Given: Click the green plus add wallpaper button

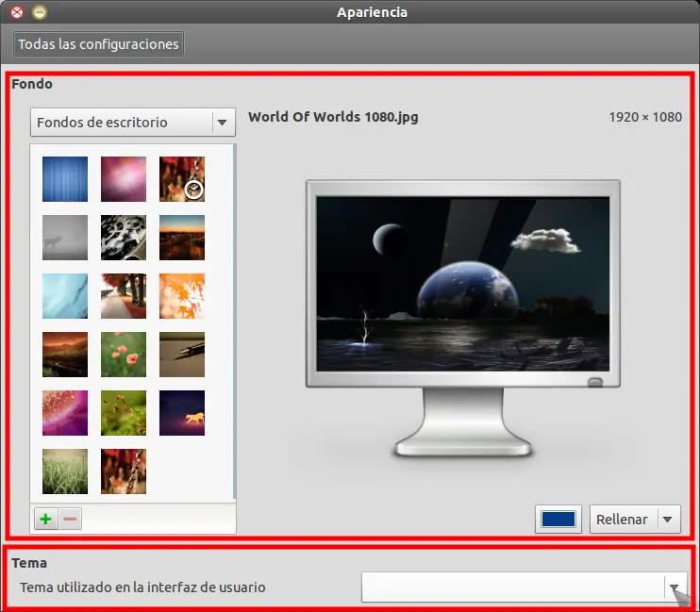Looking at the screenshot, I should 46,519.
